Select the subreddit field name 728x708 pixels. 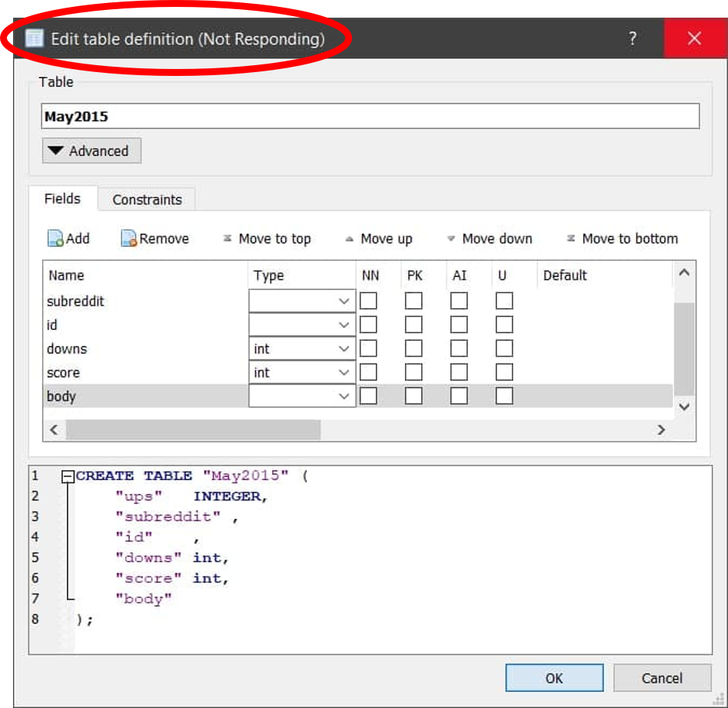[x=75, y=301]
